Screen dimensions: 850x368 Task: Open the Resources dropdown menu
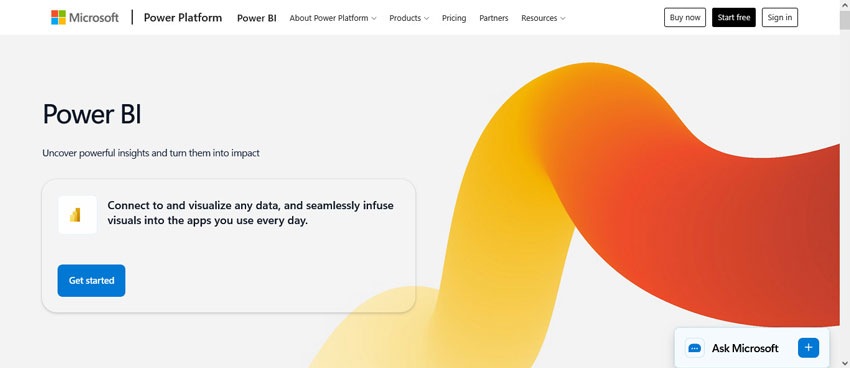pyautogui.click(x=543, y=18)
